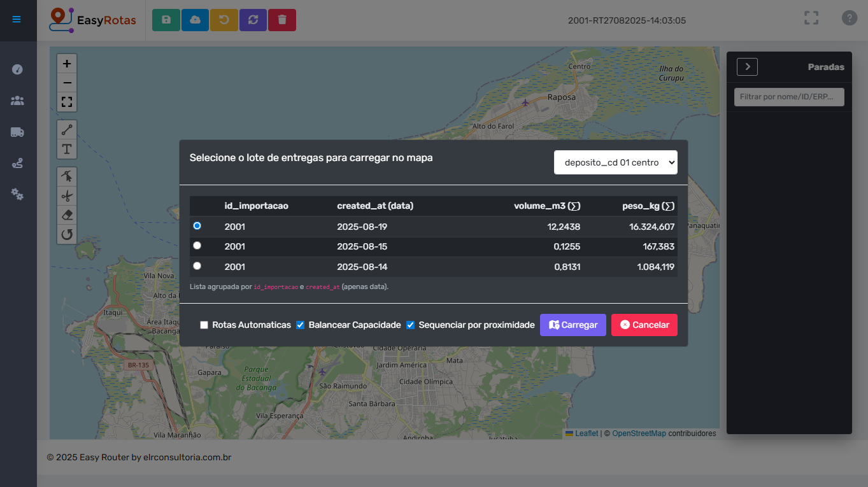Click the yellow undo arrow button
Screen dimensions: 868x487
tap(224, 20)
